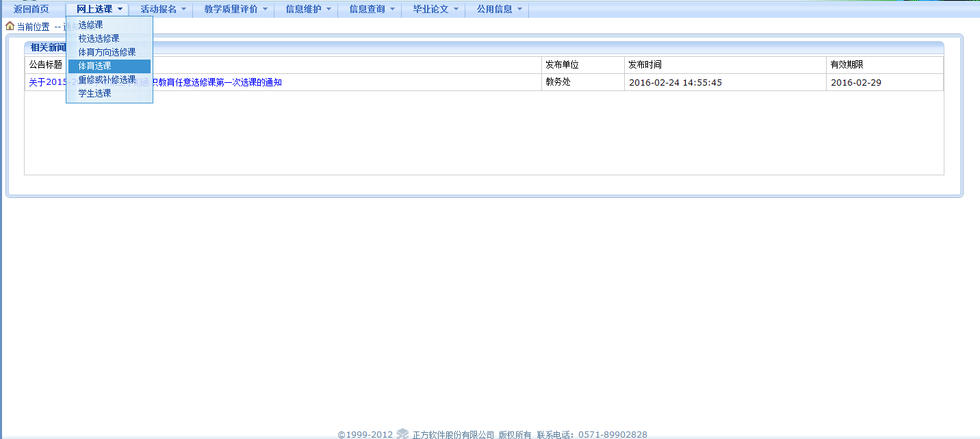Choose 校选选修课 in the menu
980x439 pixels.
(99, 38)
